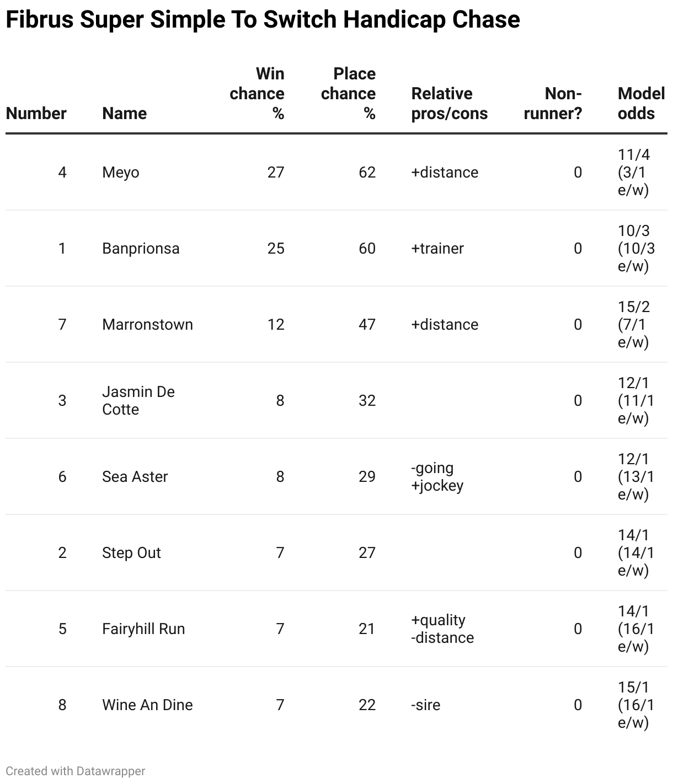Click the "Number" column header
Image resolution: width=673 pixels, height=784 pixels.
pos(36,113)
